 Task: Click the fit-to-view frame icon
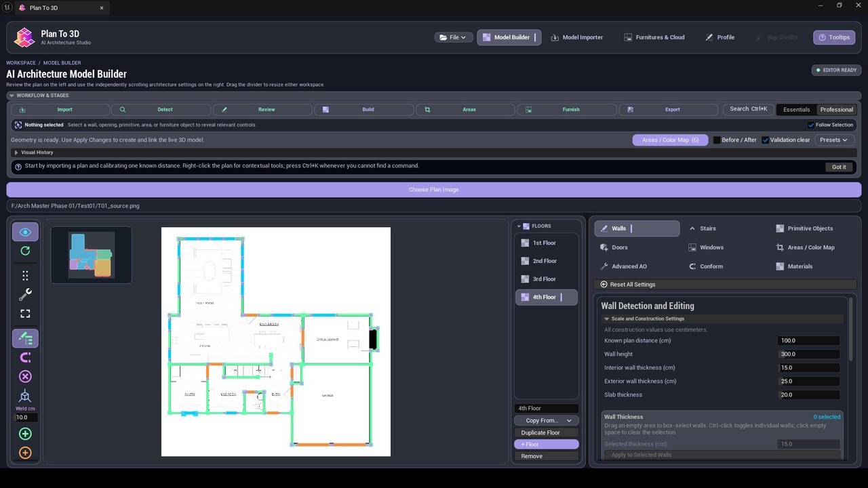coord(25,313)
